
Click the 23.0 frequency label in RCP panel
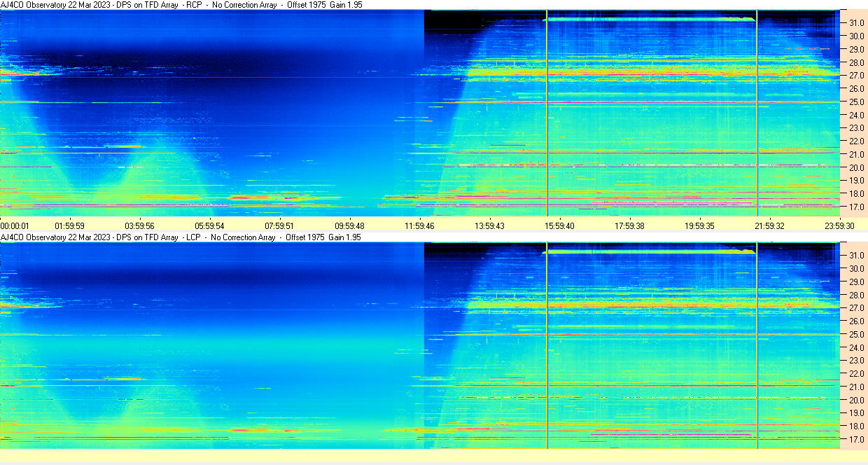click(x=857, y=128)
